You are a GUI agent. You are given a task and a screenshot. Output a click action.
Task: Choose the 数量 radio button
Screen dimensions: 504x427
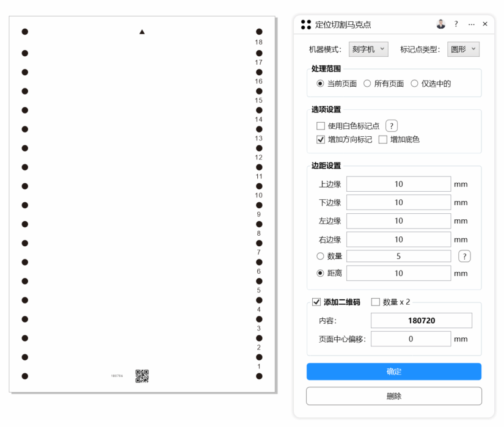click(320, 257)
